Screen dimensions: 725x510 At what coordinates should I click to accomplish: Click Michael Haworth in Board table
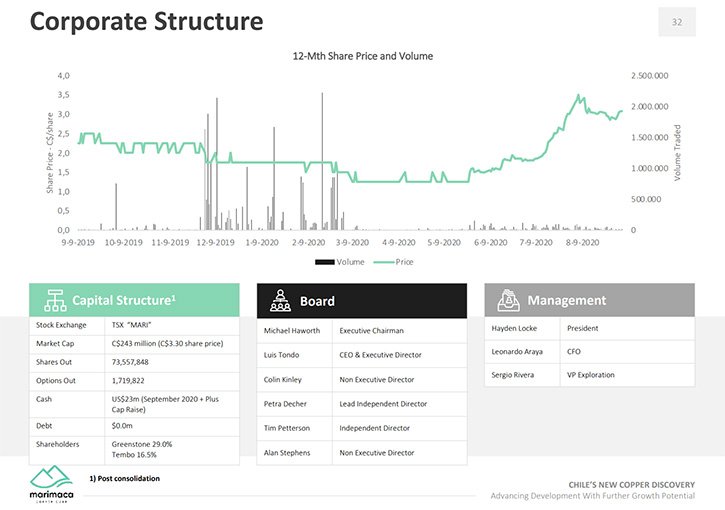point(292,331)
